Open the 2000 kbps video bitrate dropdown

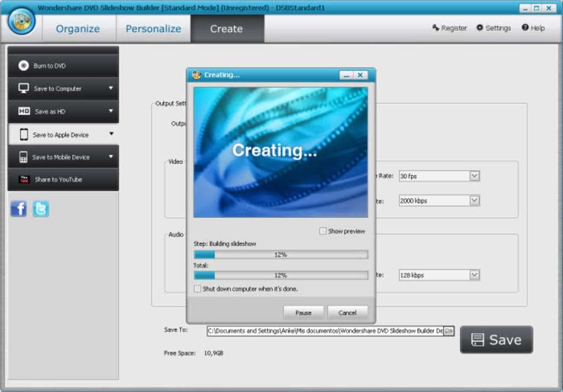point(474,201)
